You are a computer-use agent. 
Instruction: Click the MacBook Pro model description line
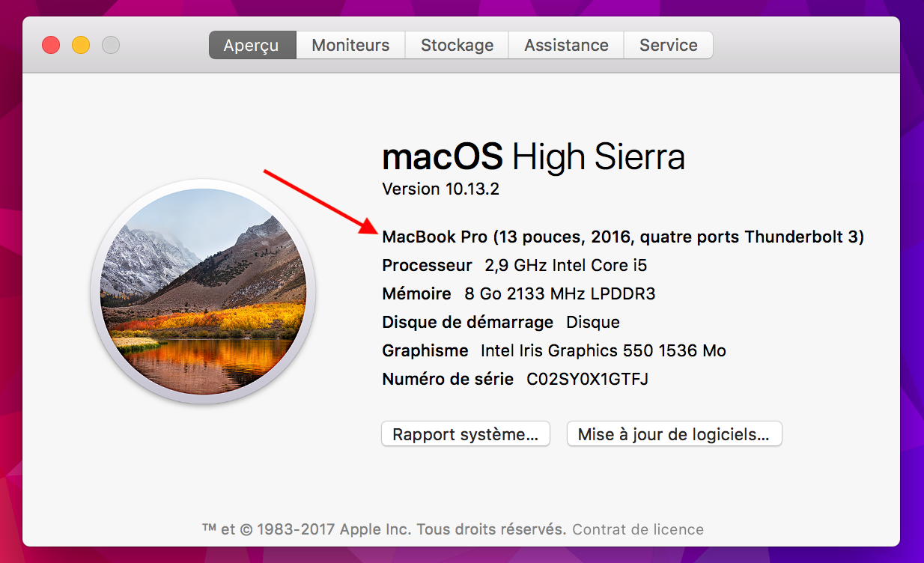(623, 237)
